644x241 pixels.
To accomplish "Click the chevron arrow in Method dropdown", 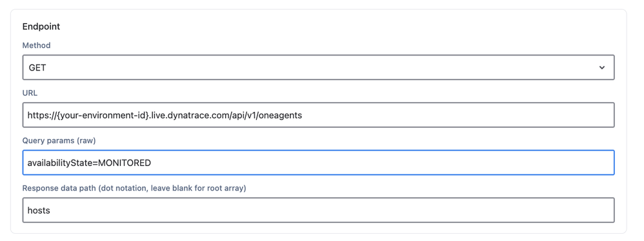I will pos(601,67).
